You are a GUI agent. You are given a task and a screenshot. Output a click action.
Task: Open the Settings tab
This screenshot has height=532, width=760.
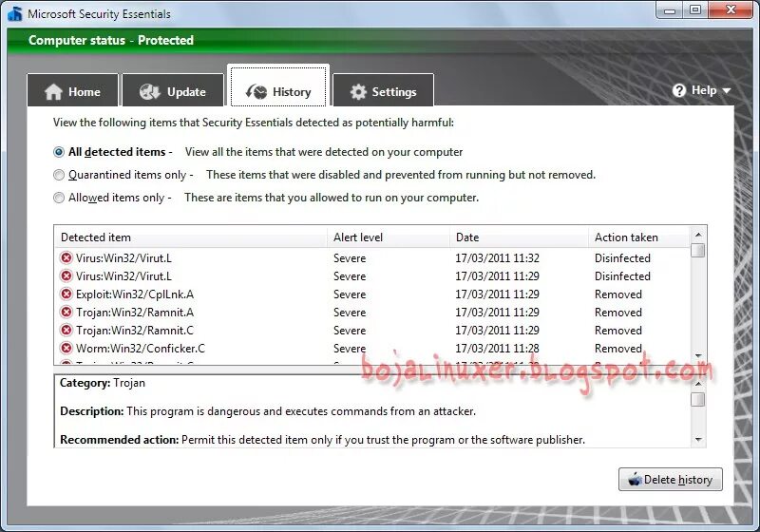(x=384, y=90)
